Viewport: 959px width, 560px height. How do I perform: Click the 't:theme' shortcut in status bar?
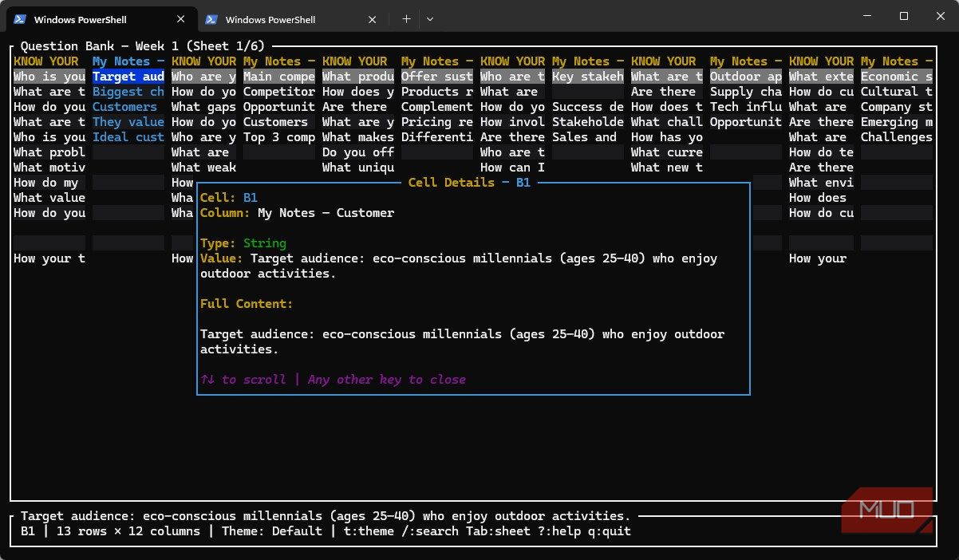[x=369, y=531]
